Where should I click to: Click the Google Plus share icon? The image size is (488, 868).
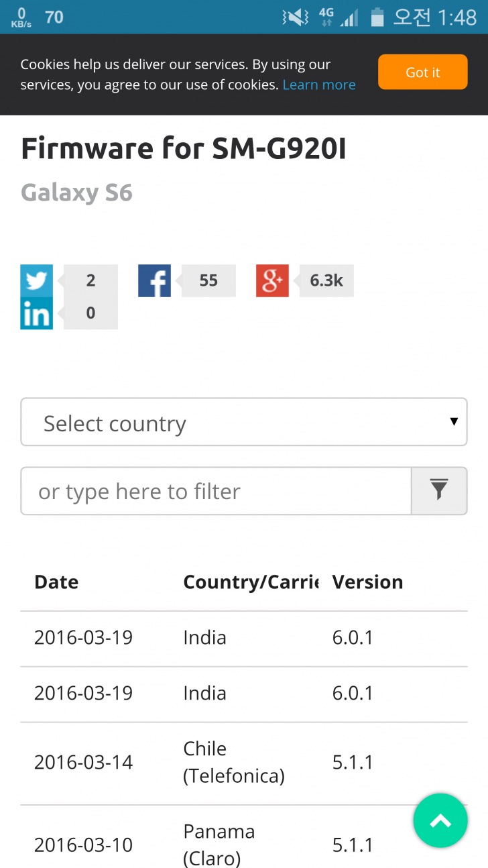pos(272,280)
